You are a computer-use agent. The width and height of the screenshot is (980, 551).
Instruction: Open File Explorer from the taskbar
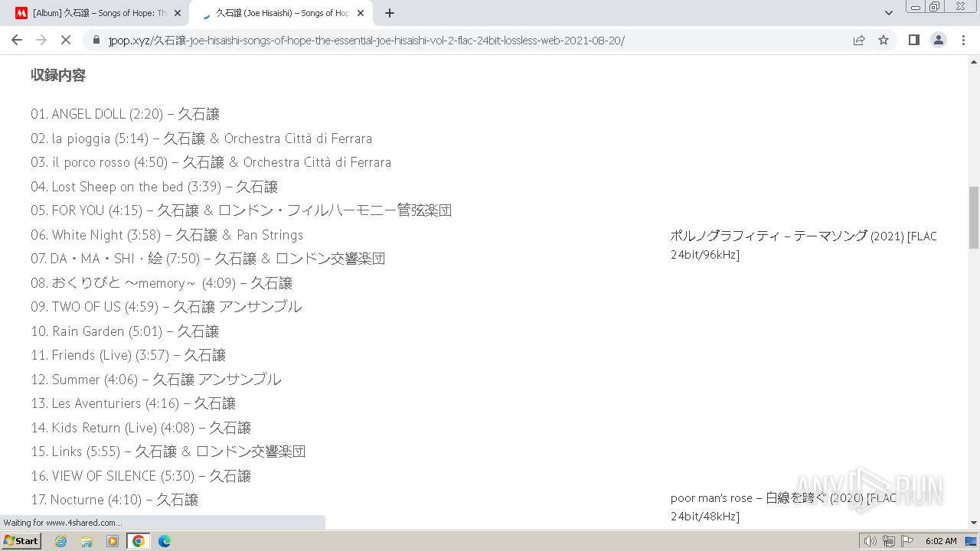coord(87,541)
